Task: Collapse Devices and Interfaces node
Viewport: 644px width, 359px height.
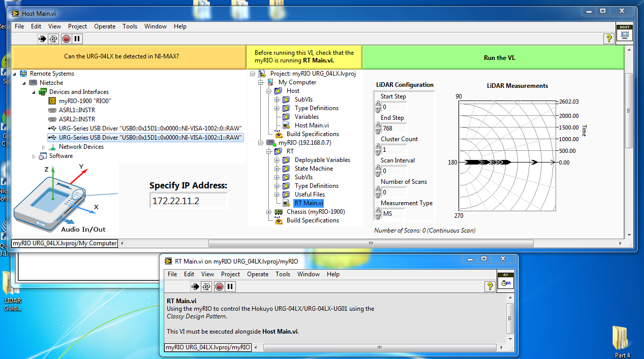Action: pos(34,92)
